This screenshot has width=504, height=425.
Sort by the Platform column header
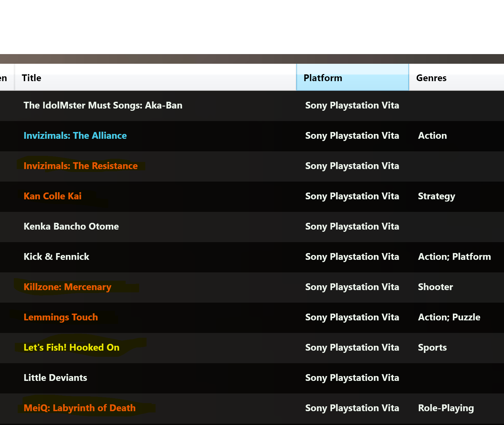pos(353,78)
